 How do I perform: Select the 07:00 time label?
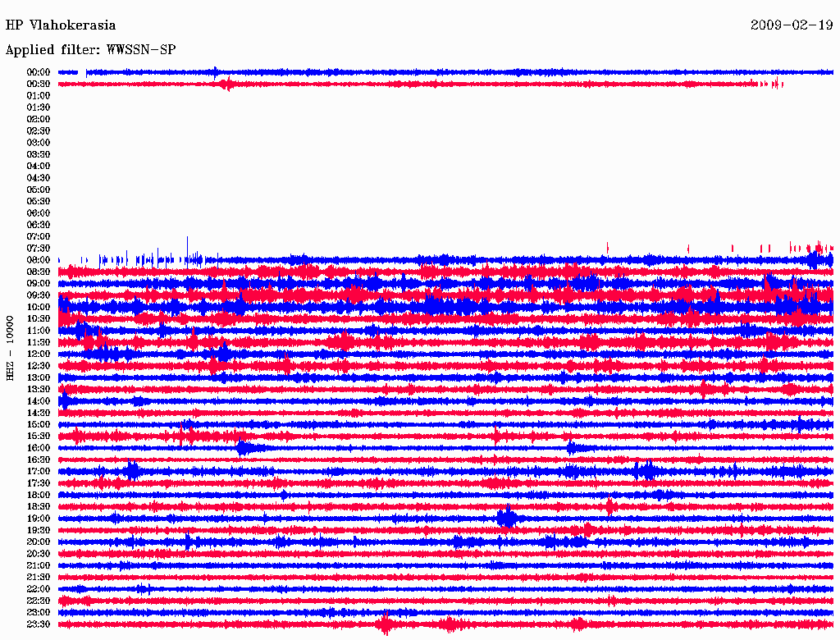pos(38,236)
